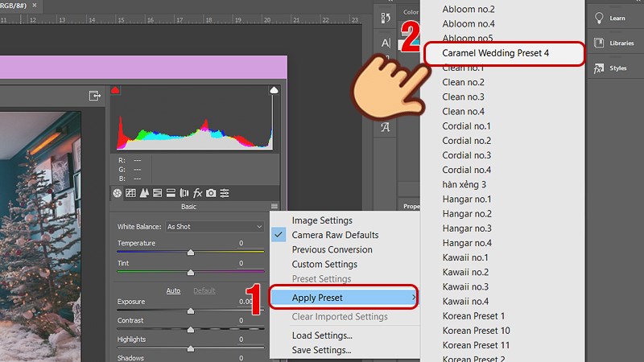
Task: Expand the White Balance As Shot dropdown
Action: (x=214, y=227)
